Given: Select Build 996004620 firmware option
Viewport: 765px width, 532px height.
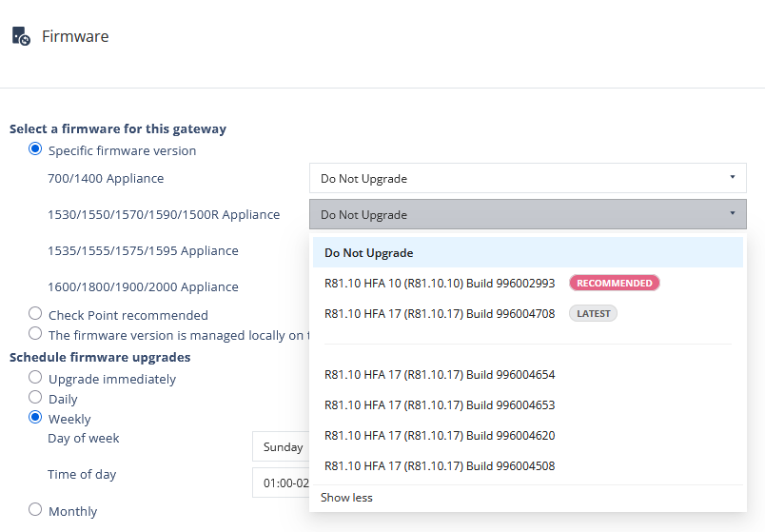Looking at the screenshot, I should point(528,435).
